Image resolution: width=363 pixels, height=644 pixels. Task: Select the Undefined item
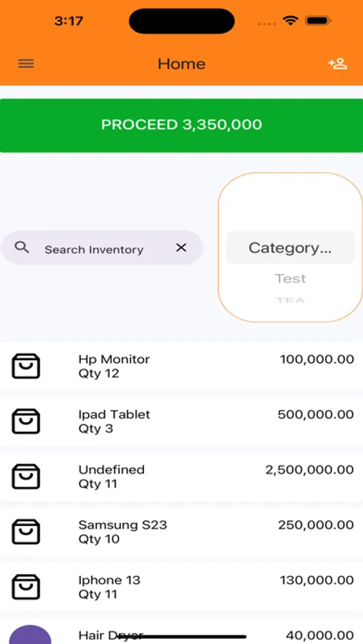point(181,477)
